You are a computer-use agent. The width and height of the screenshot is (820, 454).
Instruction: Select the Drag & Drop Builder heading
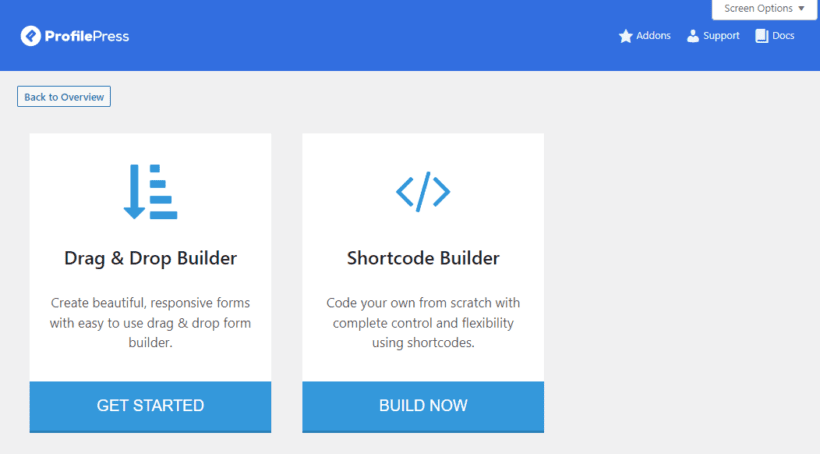151,258
